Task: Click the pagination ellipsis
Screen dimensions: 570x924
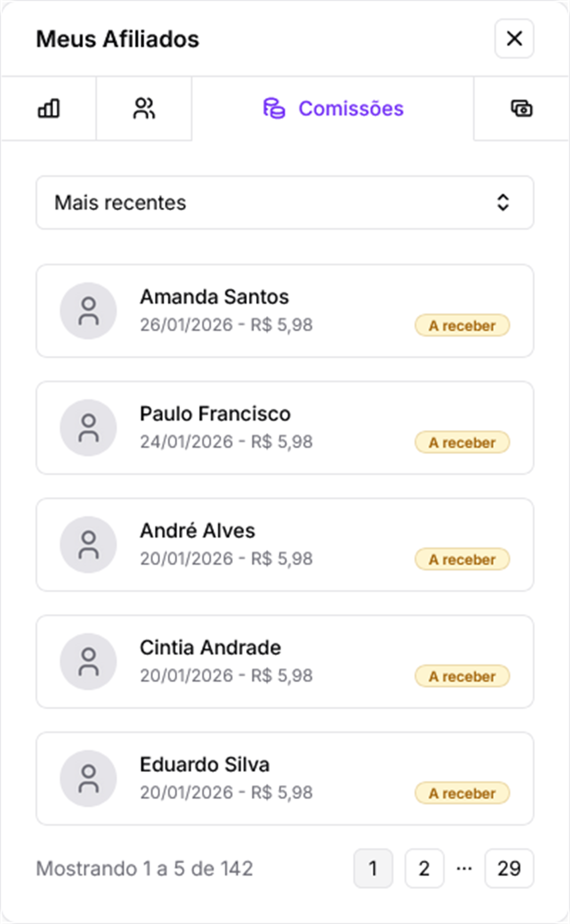Action: pos(464,868)
